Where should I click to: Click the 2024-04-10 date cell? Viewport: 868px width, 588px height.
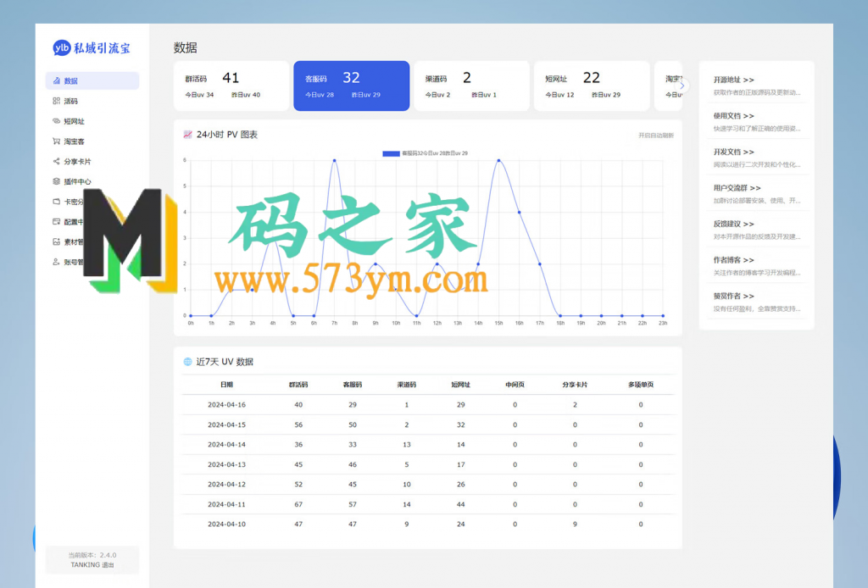[226, 524]
